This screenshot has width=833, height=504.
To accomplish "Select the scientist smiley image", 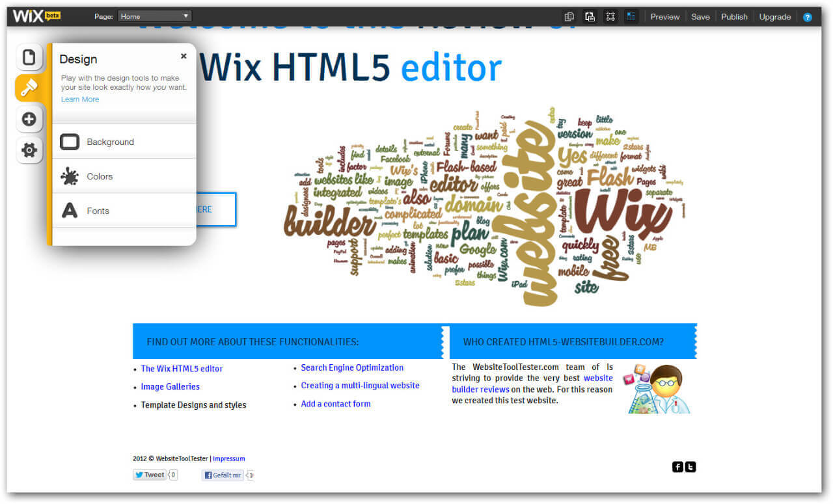I will [x=656, y=389].
